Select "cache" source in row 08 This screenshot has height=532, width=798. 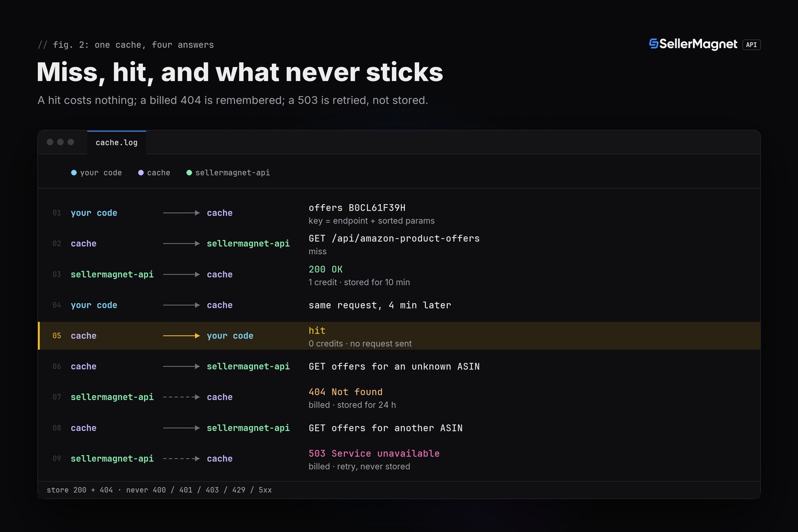coord(84,428)
